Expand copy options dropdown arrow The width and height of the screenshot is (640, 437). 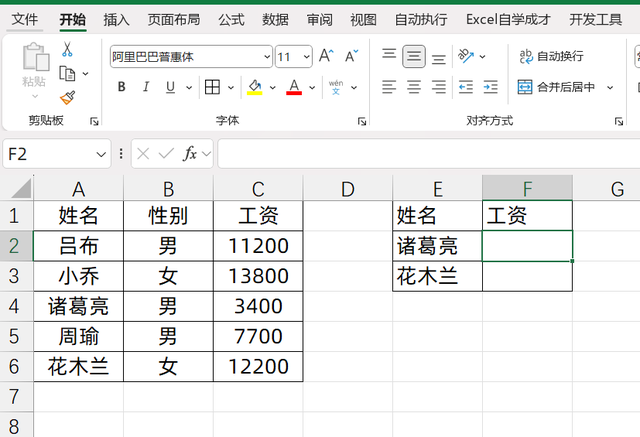pyautogui.click(x=85, y=74)
